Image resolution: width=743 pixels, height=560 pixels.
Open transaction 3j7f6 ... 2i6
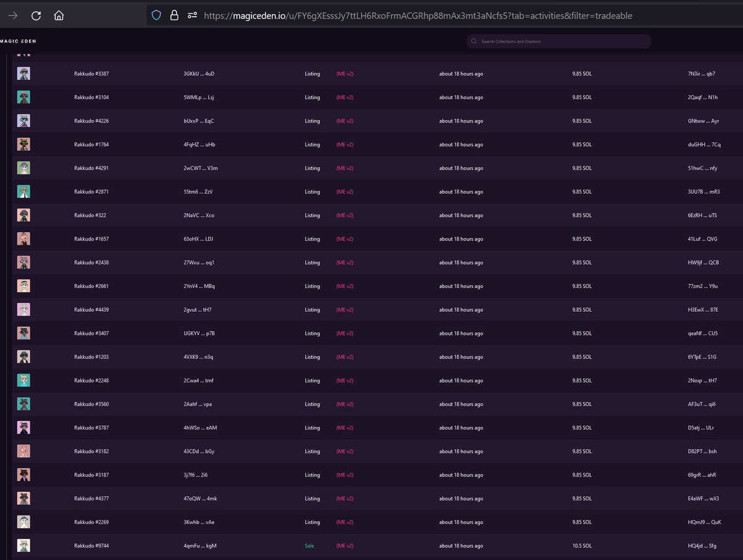coord(196,475)
